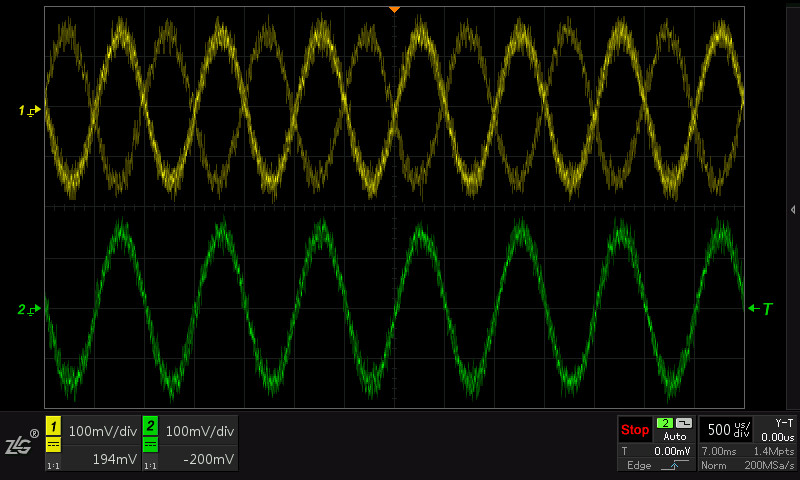
Task: Select channel 2 offset value -200mV
Action: click(x=208, y=459)
